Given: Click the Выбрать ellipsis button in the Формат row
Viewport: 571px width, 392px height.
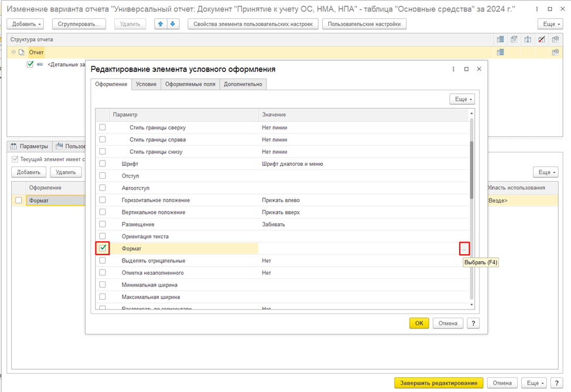Looking at the screenshot, I should (464, 248).
